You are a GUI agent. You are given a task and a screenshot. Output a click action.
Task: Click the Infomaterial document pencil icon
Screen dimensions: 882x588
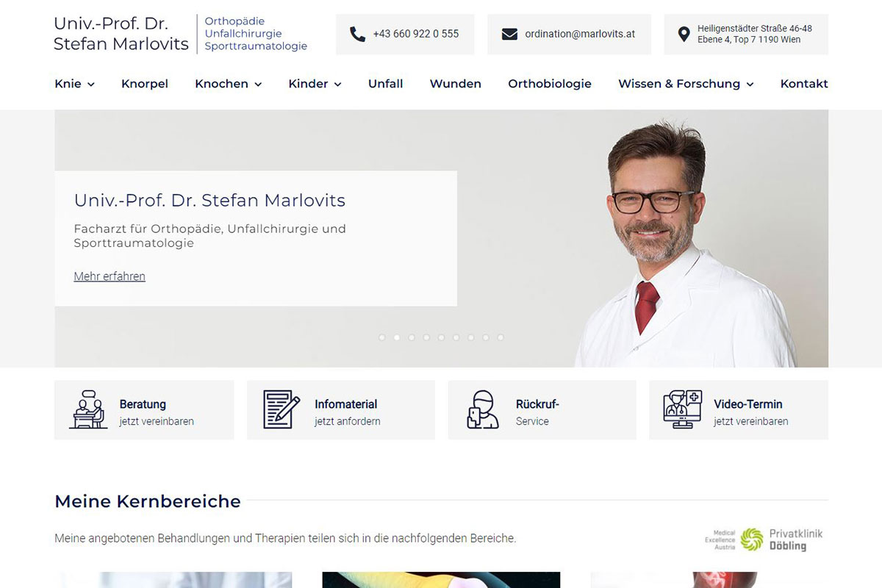(282, 409)
